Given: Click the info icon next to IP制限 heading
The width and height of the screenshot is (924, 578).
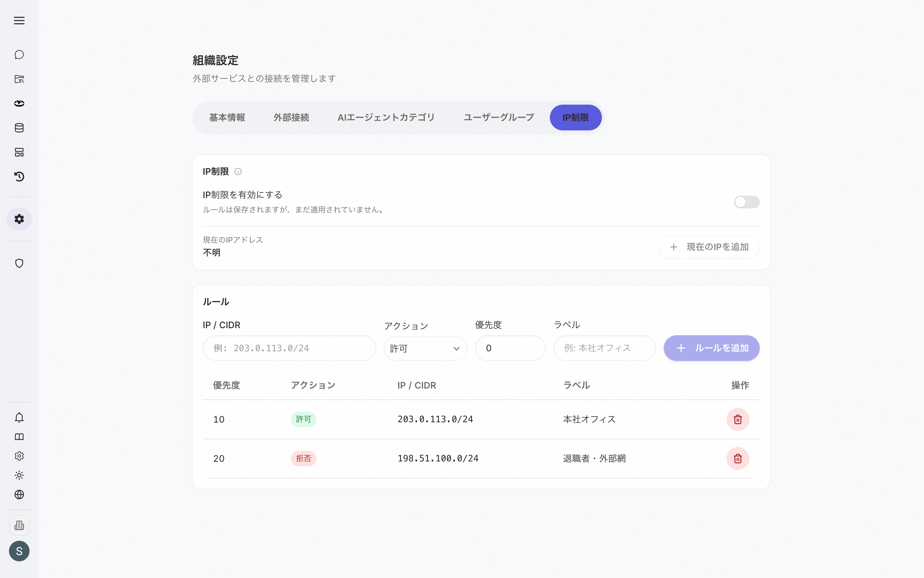Looking at the screenshot, I should pyautogui.click(x=238, y=172).
